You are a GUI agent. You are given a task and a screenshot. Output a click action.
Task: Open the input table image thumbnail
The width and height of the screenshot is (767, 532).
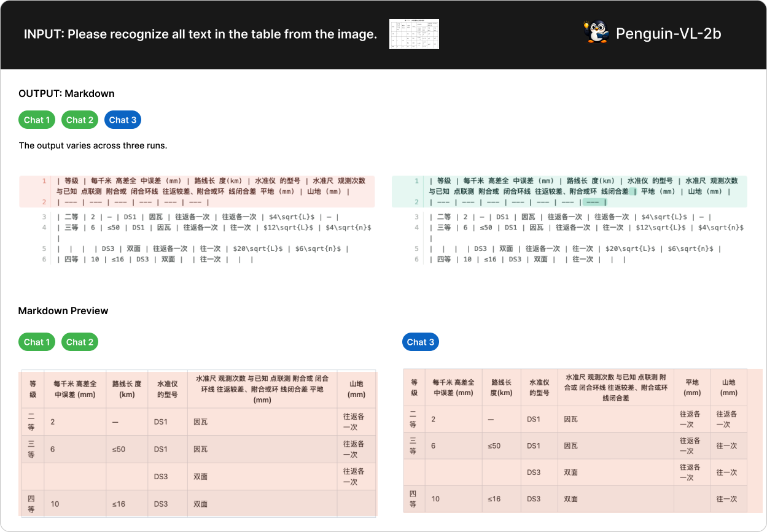point(414,34)
